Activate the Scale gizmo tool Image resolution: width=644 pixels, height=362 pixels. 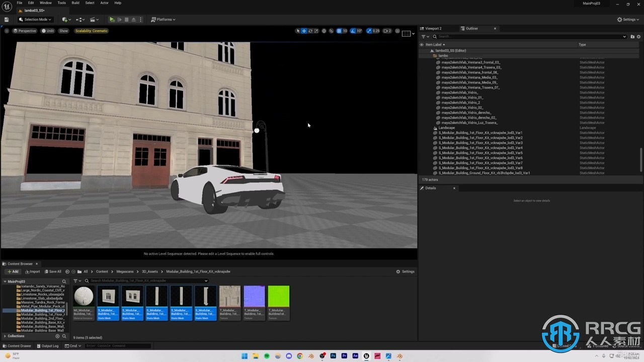pyautogui.click(x=316, y=31)
